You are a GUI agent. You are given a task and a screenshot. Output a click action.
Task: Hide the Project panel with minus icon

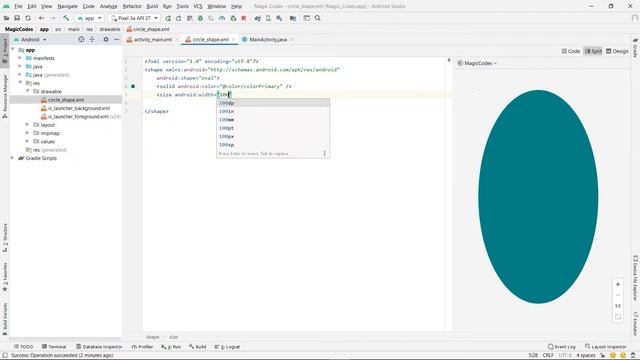(x=117, y=40)
